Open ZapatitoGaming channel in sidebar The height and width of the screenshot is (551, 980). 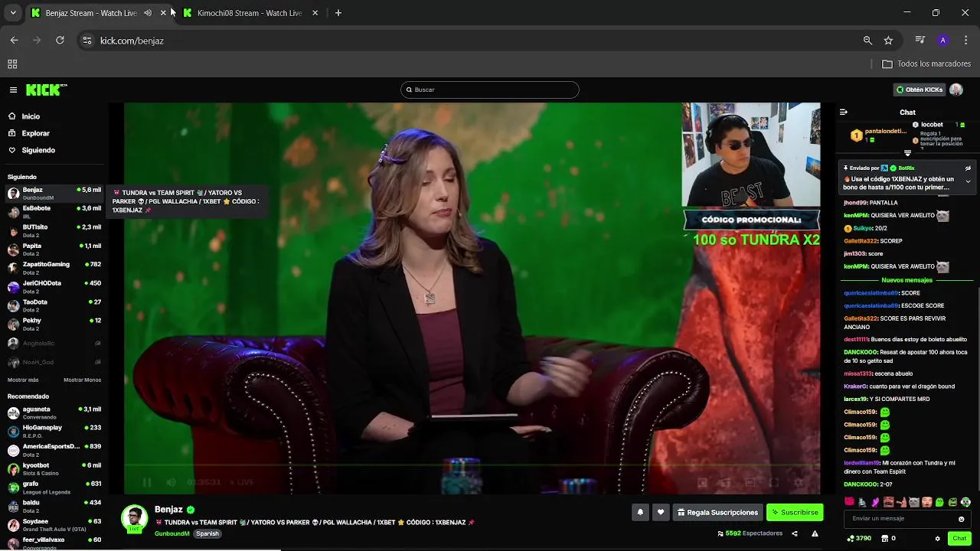54,268
